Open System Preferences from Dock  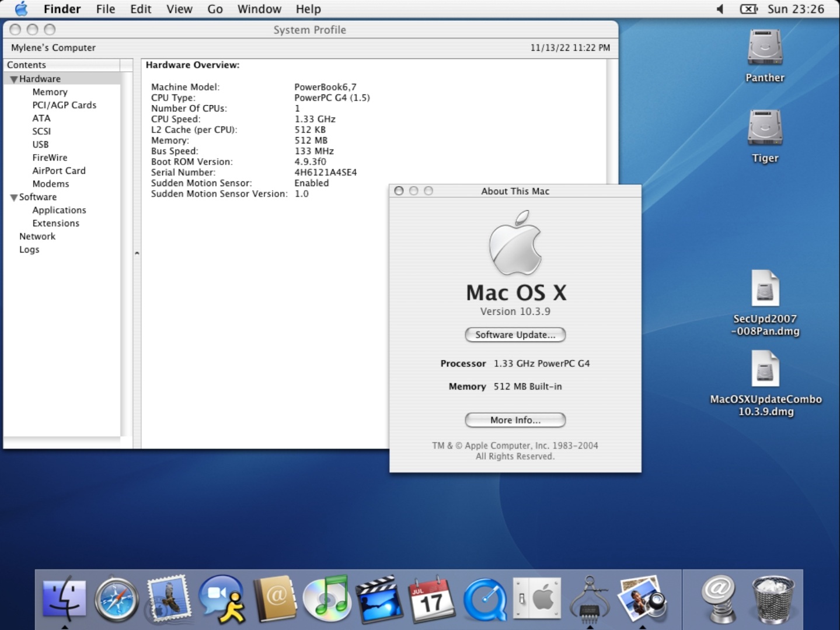pos(536,599)
